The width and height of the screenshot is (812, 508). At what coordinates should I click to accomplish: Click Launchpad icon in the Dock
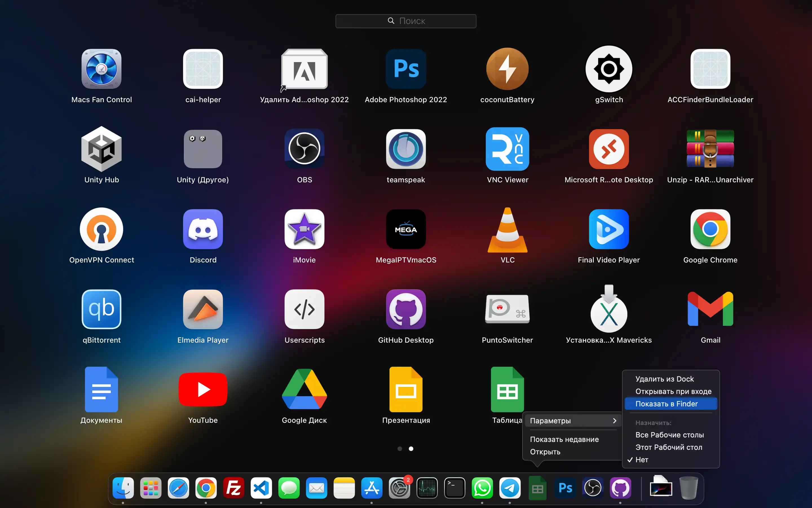tap(151, 487)
